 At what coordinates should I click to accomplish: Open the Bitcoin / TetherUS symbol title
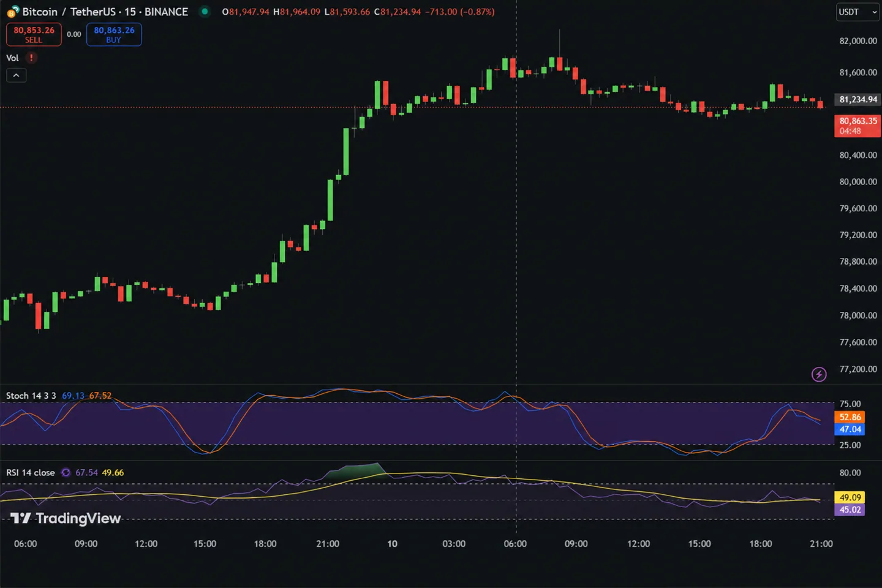click(x=105, y=12)
